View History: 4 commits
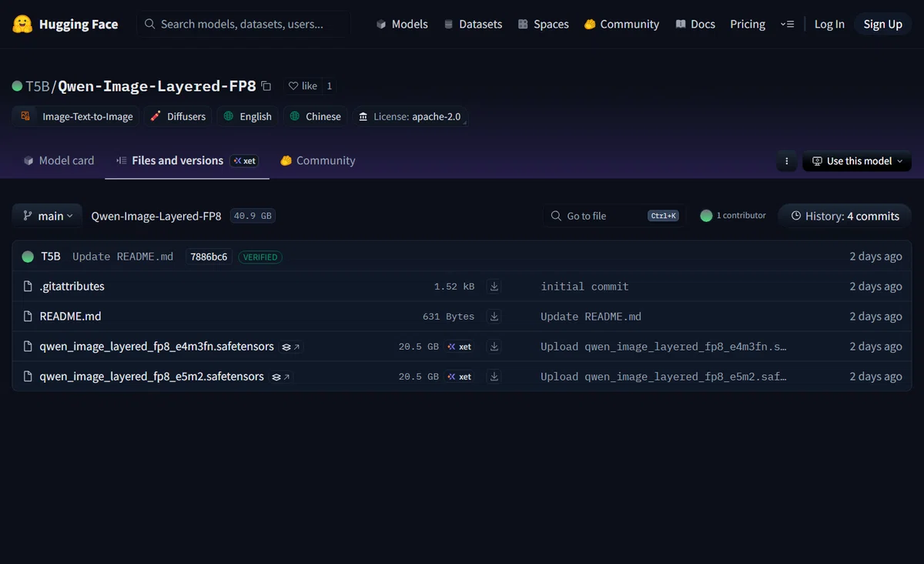 (x=845, y=216)
